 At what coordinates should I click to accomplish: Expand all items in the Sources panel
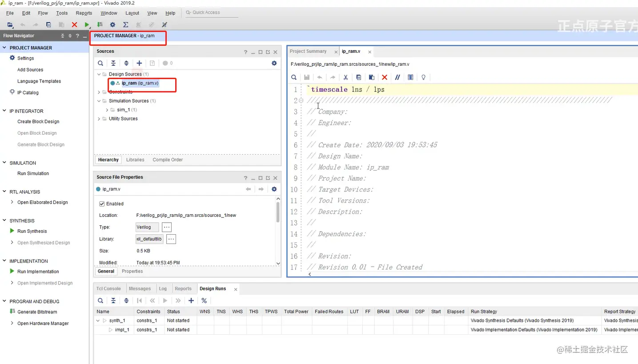(126, 64)
